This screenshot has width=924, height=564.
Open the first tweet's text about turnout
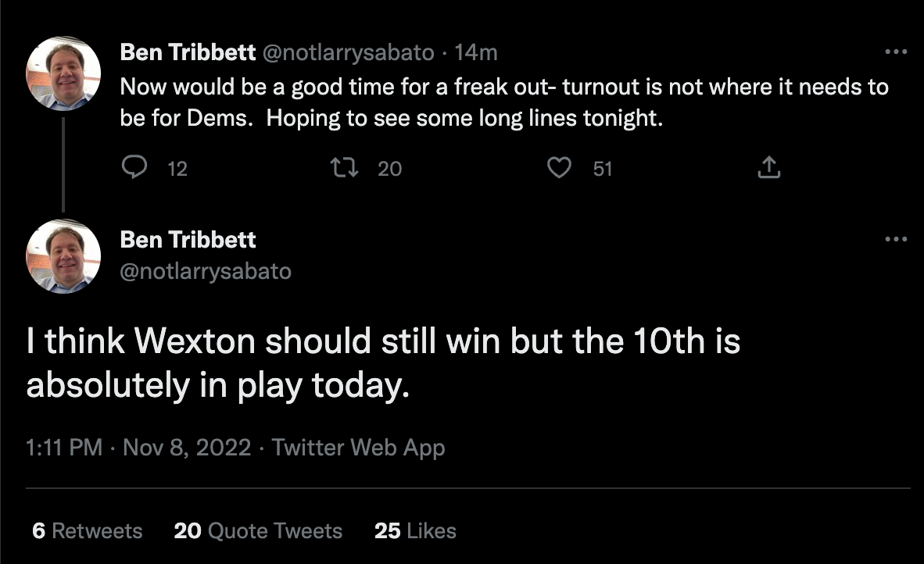pyautogui.click(x=504, y=102)
